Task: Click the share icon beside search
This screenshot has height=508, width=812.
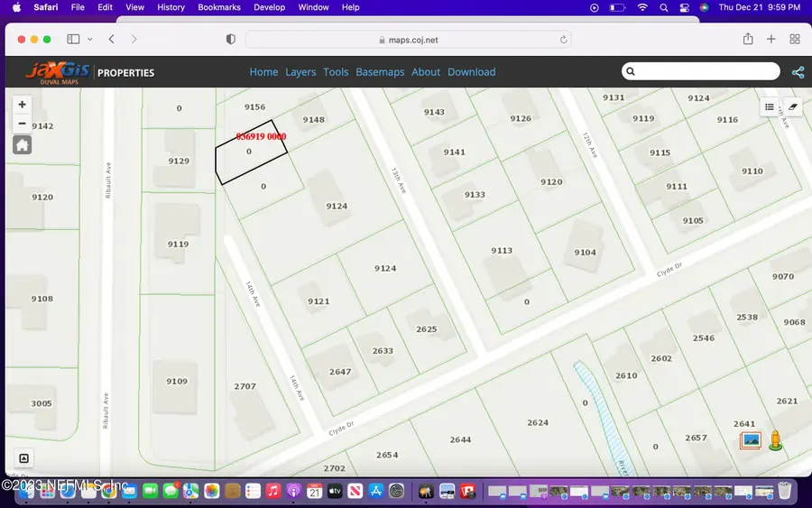Action: 798,72
